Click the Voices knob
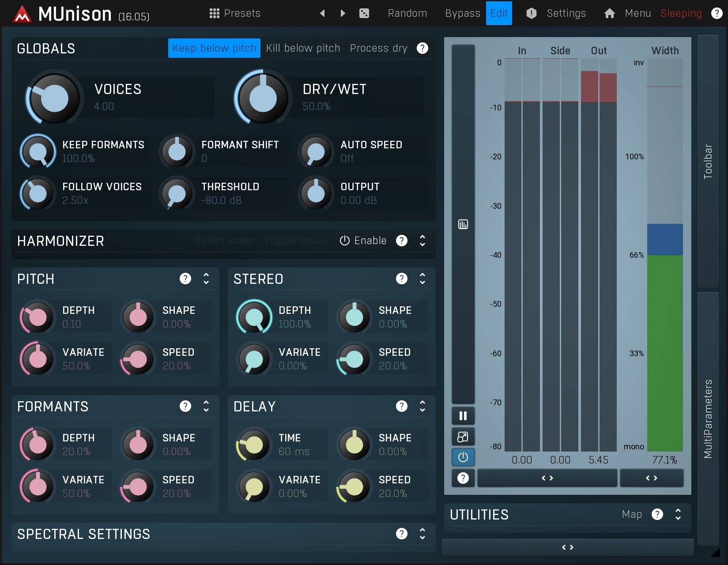The height and width of the screenshot is (565, 728). pyautogui.click(x=54, y=98)
